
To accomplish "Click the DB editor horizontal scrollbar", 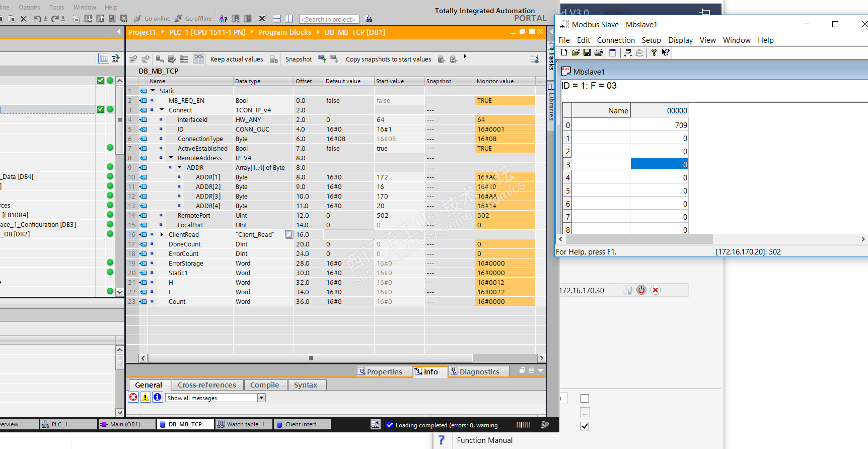I will [311, 358].
